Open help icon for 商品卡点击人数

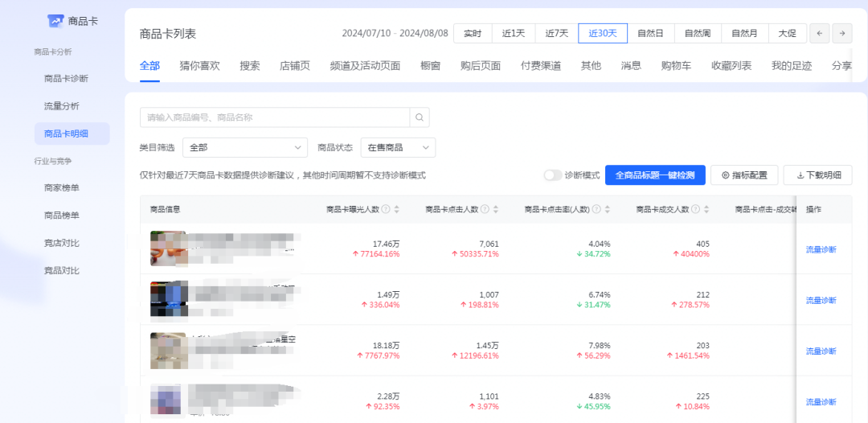(485, 209)
